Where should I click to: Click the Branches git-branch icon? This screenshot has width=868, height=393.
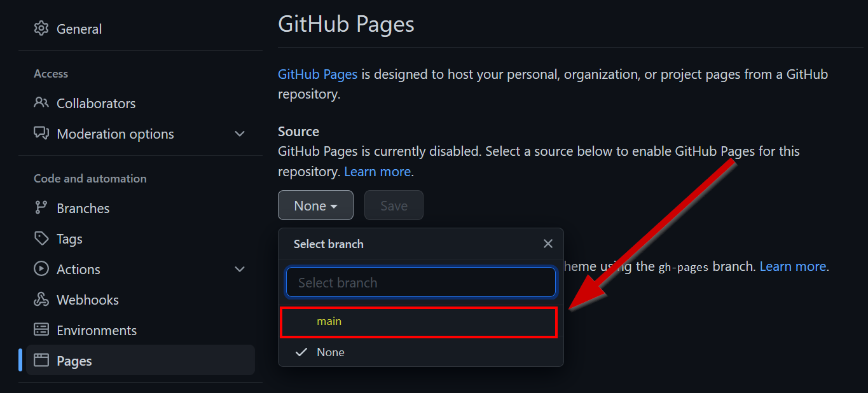tap(41, 208)
